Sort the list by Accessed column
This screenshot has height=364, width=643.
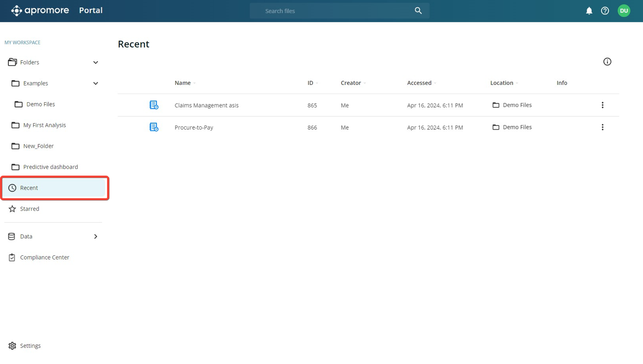click(x=419, y=83)
